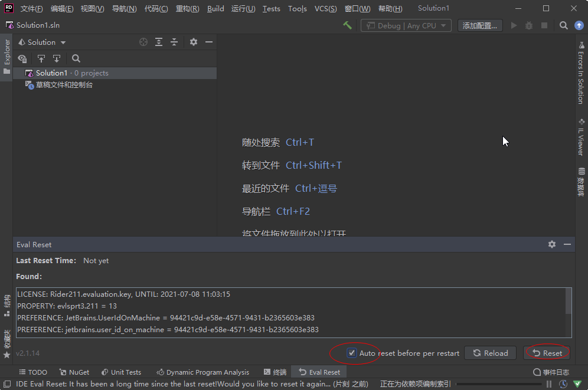Click IDE Eval Reset status bar notification
588x390 pixels.
click(192, 384)
